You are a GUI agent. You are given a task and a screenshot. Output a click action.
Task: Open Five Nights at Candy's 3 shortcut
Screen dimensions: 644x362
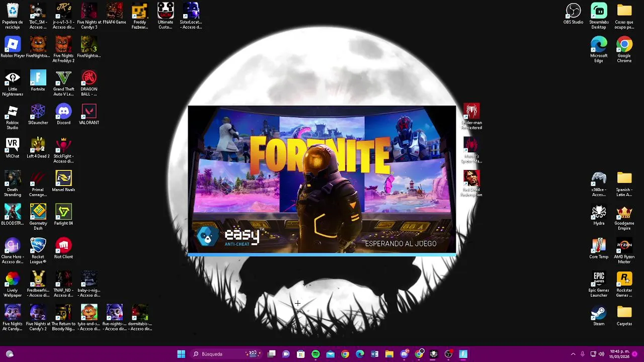point(89,16)
